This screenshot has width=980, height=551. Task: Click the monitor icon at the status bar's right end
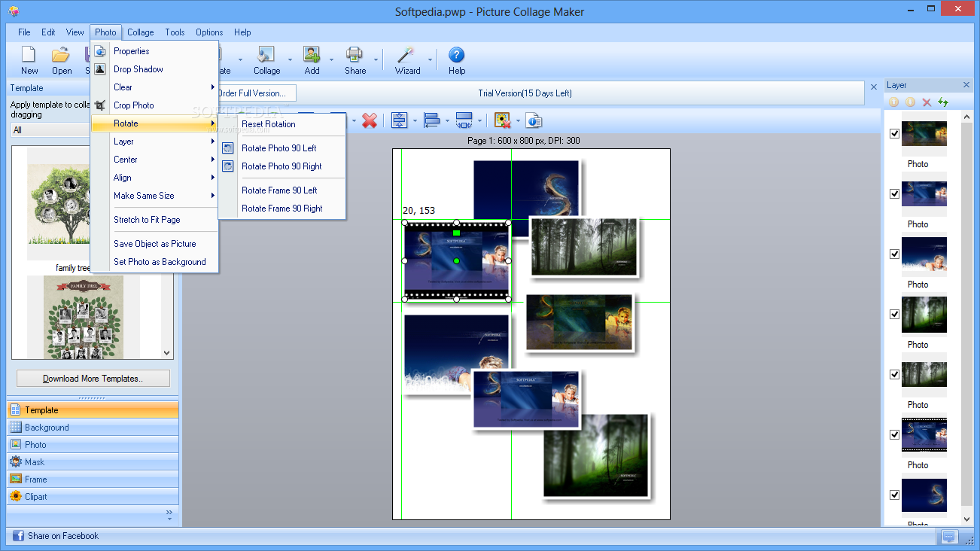pos(948,537)
